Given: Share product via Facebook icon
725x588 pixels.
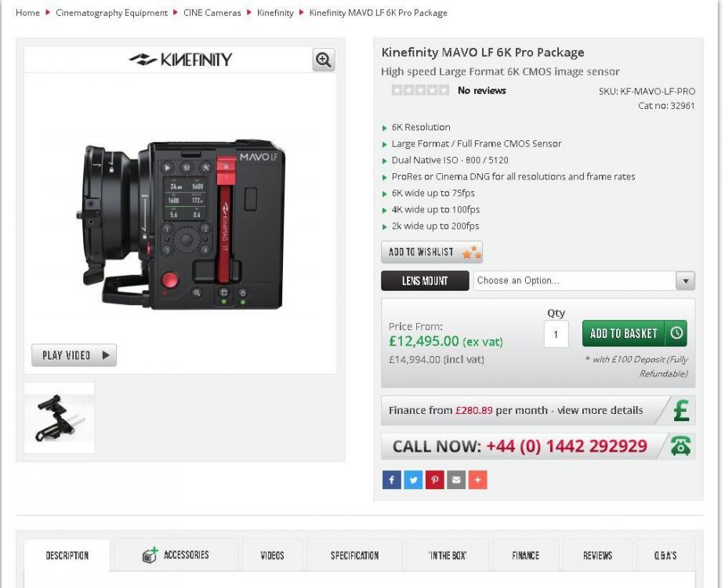Looking at the screenshot, I should point(391,480).
